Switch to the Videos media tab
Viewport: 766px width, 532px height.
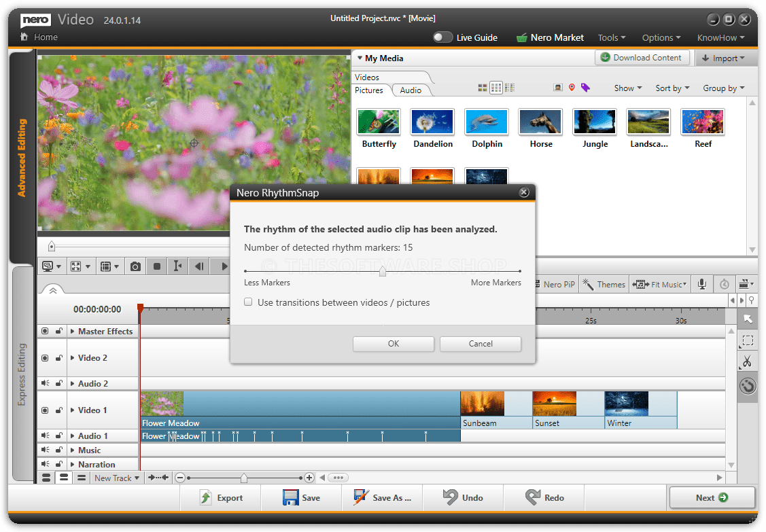367,77
